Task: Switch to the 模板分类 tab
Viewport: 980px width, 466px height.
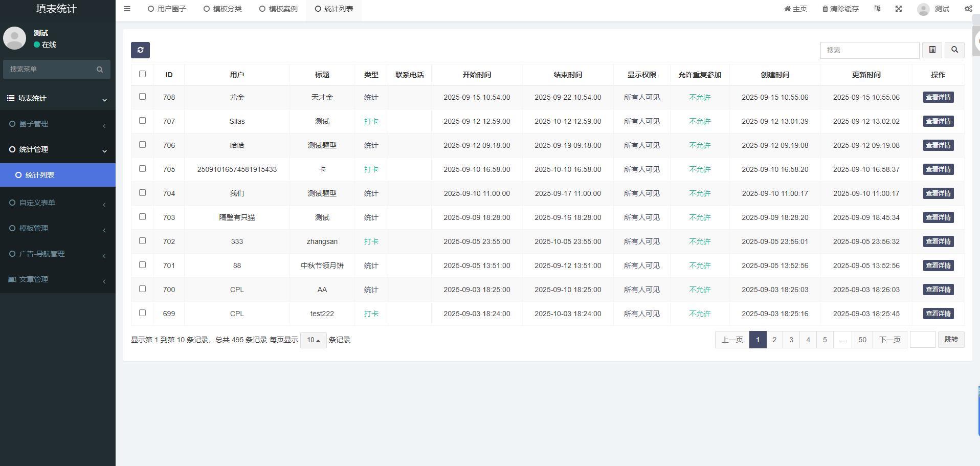Action: point(222,9)
